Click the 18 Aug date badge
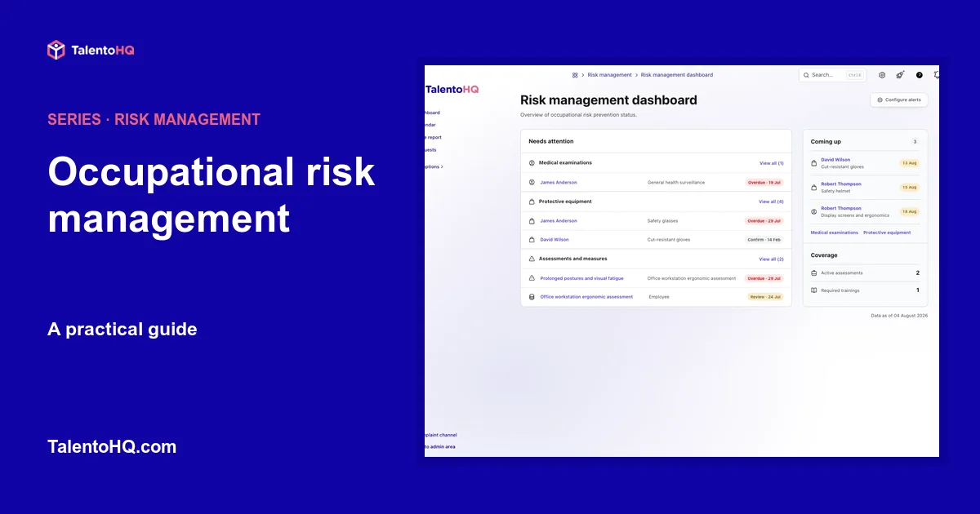The width and height of the screenshot is (980, 514). point(909,211)
